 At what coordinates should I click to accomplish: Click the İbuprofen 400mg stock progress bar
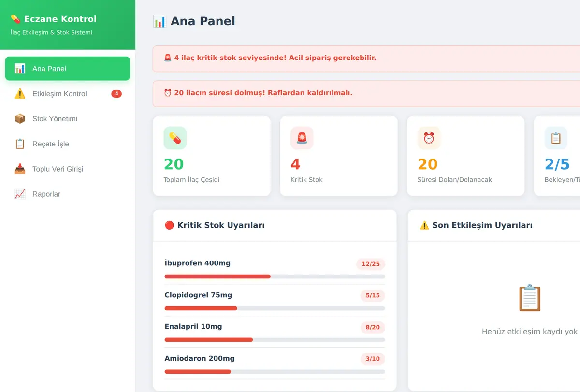point(275,276)
